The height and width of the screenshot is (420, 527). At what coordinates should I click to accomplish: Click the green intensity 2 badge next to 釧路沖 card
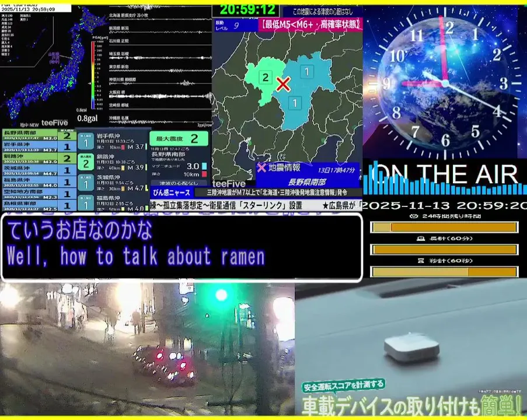click(x=86, y=162)
